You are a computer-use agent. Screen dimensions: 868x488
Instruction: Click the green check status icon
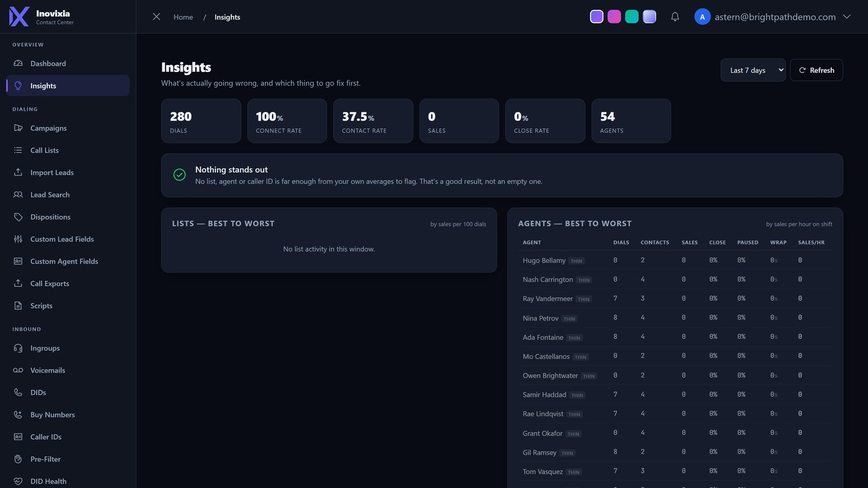coord(180,175)
